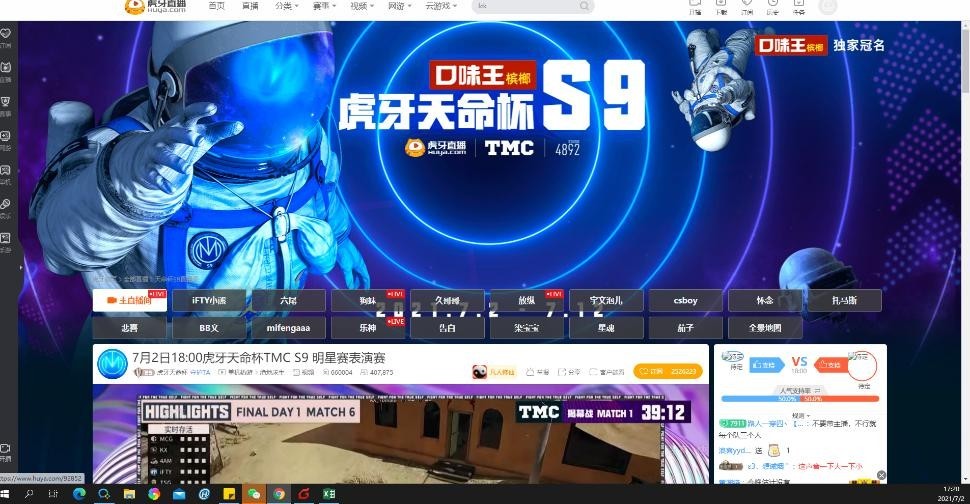Image resolution: width=970 pixels, height=504 pixels.
Task: Open the Mail app from taskbar
Action: tap(179, 494)
